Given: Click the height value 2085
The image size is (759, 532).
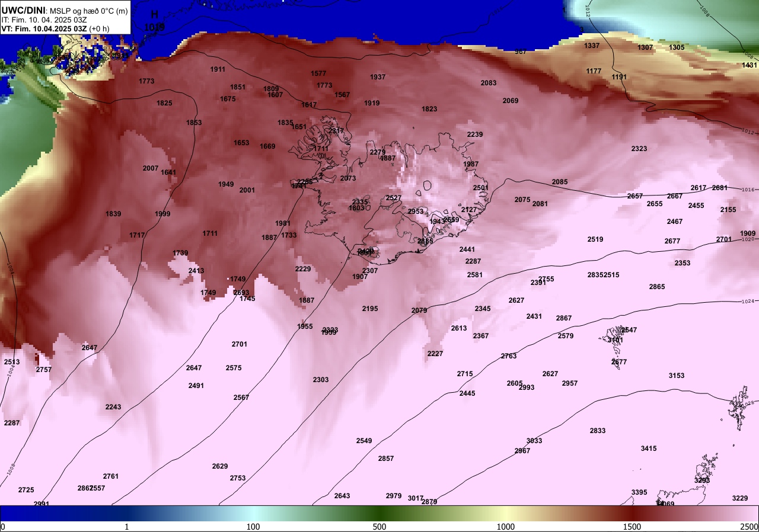Looking at the screenshot, I should (560, 182).
